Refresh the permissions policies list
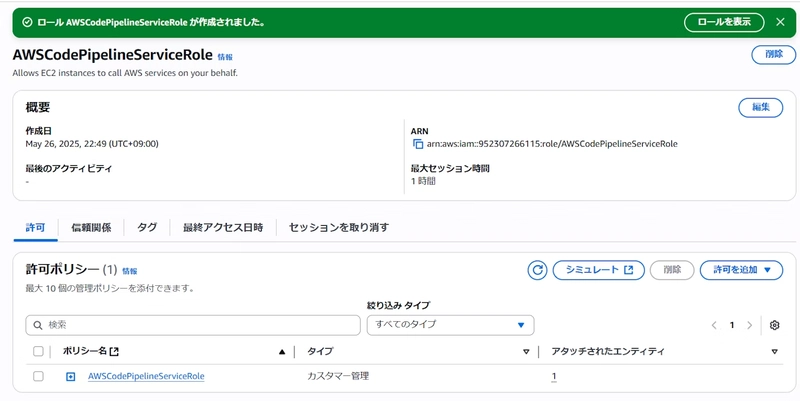This screenshot has height=401, width=800. 537,270
